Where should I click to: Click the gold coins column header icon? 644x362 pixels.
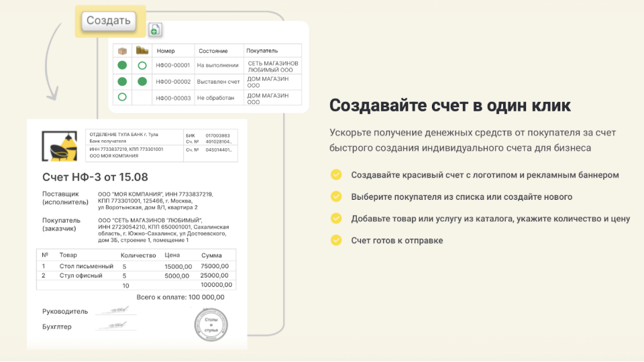pyautogui.click(x=142, y=50)
